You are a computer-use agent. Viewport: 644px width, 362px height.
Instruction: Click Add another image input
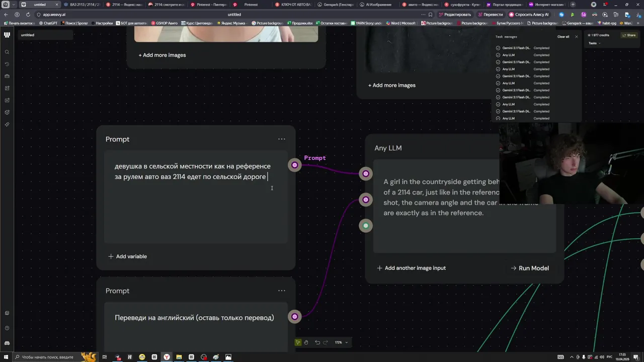click(x=411, y=268)
